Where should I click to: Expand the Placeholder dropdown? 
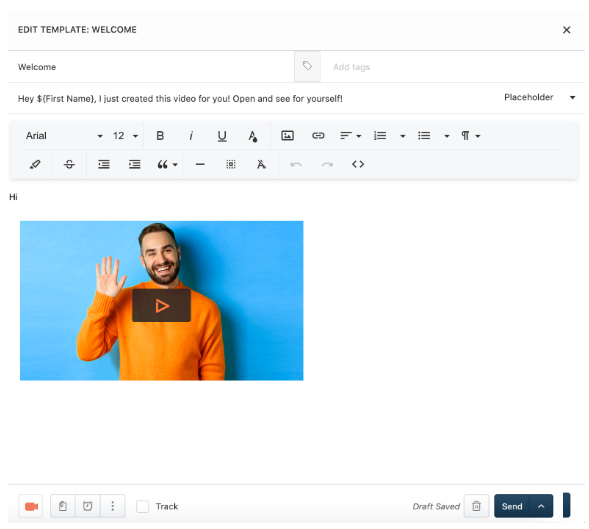(x=539, y=97)
